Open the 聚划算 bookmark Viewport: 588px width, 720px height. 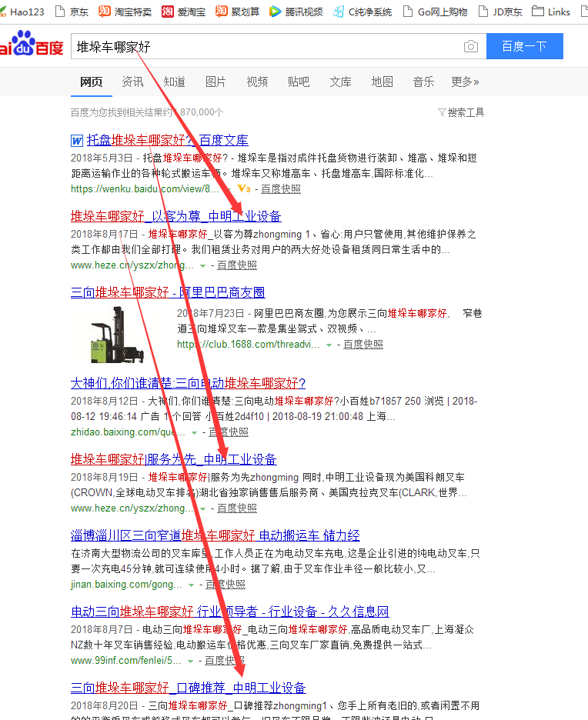click(238, 12)
